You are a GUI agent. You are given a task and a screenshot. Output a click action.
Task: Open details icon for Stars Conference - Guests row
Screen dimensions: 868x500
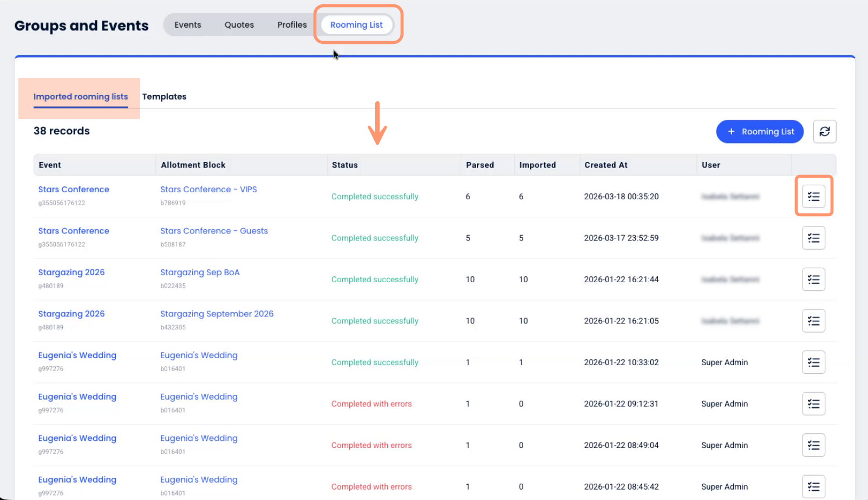pos(813,238)
